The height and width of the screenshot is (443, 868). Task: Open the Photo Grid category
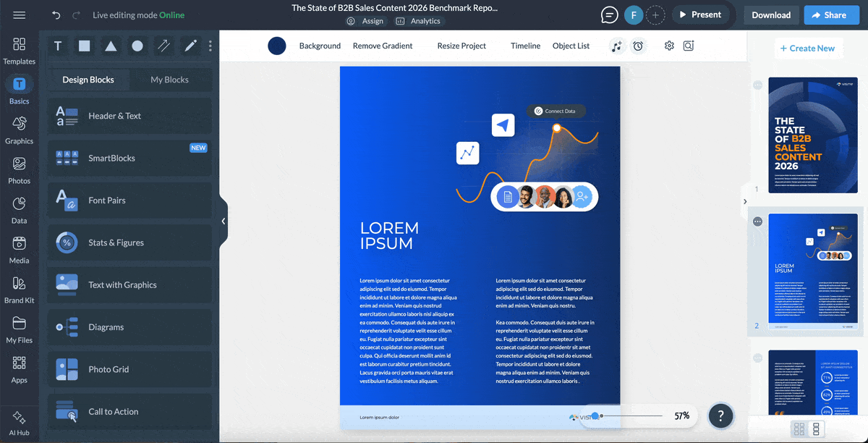(130, 369)
